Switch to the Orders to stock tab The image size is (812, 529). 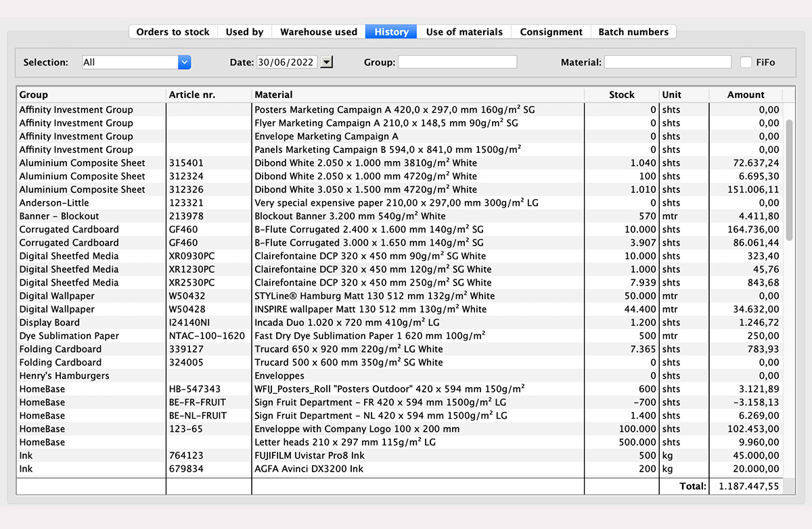[173, 32]
